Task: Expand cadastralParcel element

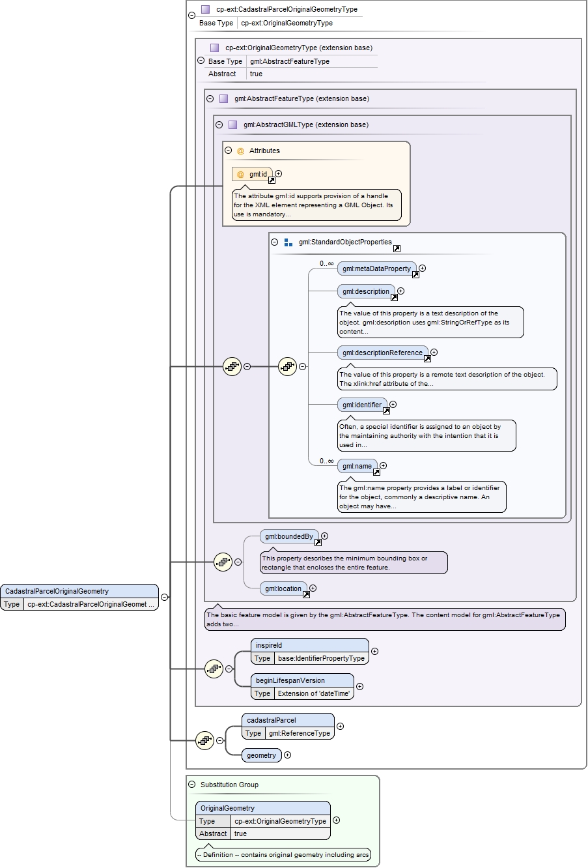Action: click(340, 726)
